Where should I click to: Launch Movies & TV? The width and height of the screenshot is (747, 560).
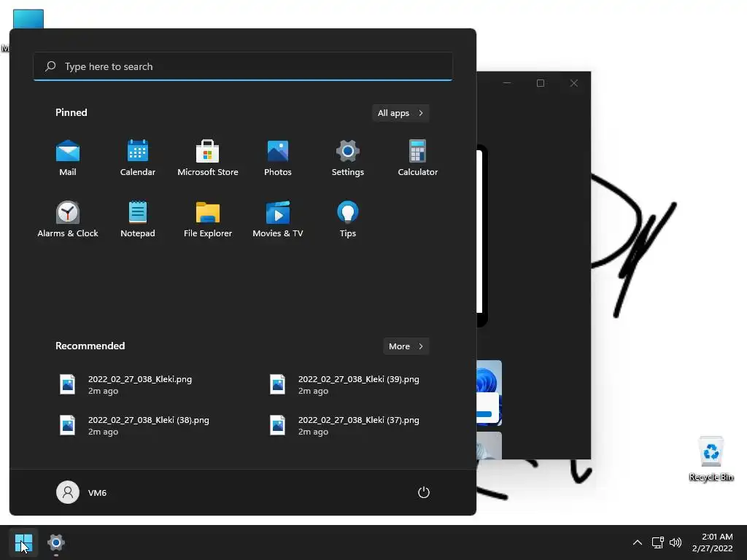tap(278, 219)
